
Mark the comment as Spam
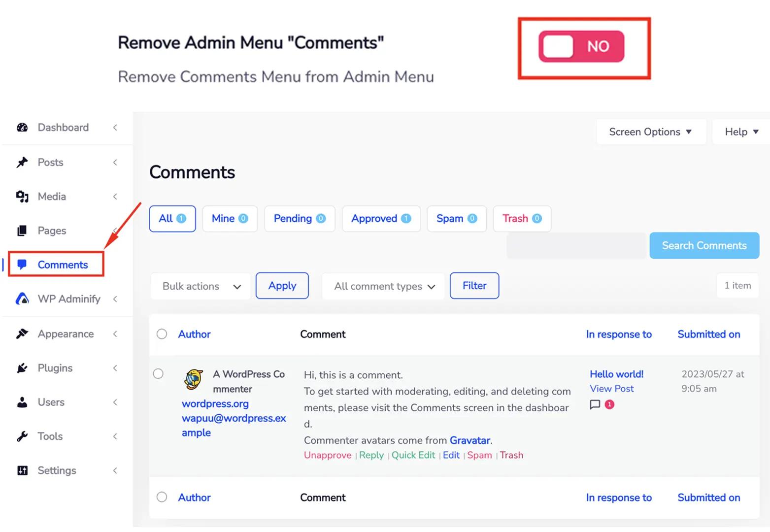pyautogui.click(x=479, y=455)
